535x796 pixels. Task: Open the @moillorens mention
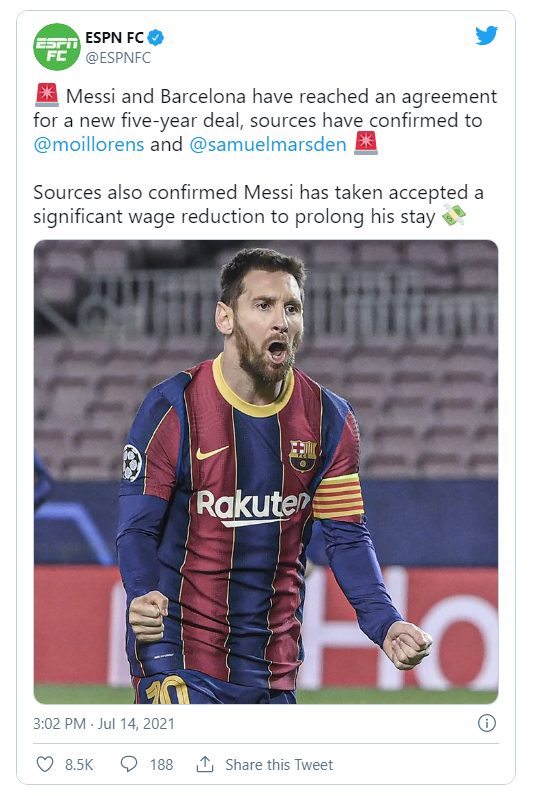(x=89, y=144)
